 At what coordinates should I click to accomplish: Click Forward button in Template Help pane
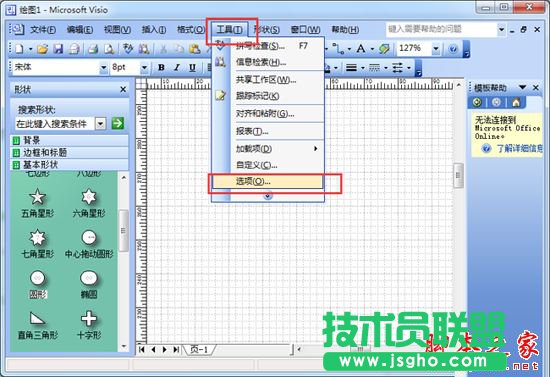point(496,102)
